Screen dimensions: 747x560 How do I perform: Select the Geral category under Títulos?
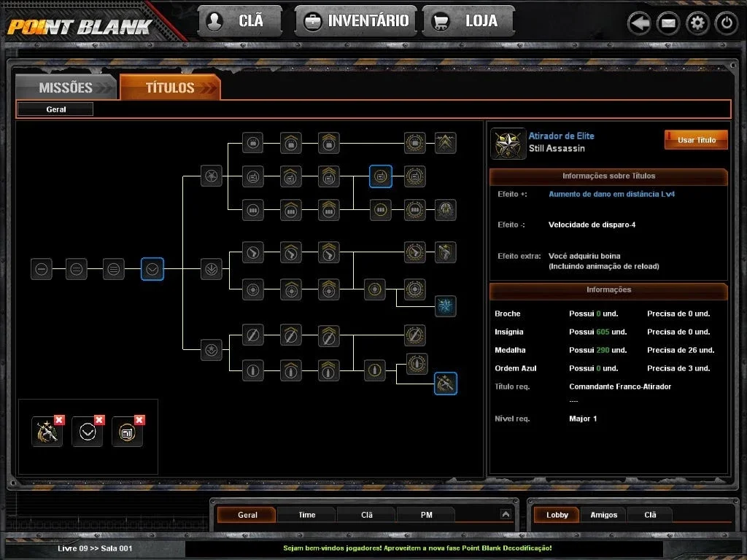(55, 109)
